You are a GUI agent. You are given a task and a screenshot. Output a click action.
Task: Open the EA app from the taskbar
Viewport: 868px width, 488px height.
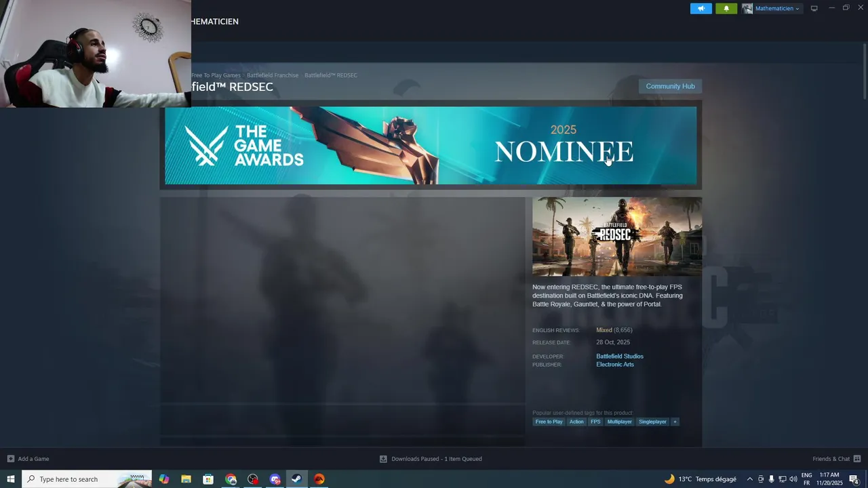[319, 479]
